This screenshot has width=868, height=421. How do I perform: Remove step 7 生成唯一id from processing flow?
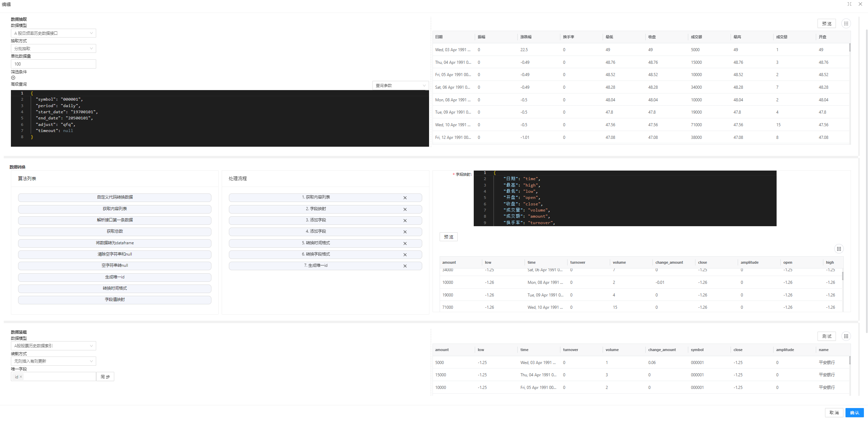[x=405, y=266]
